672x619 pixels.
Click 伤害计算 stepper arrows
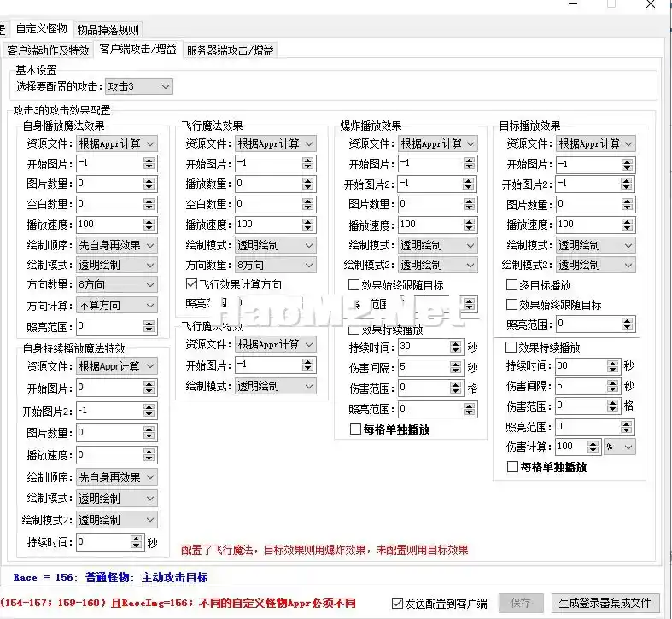click(x=593, y=447)
